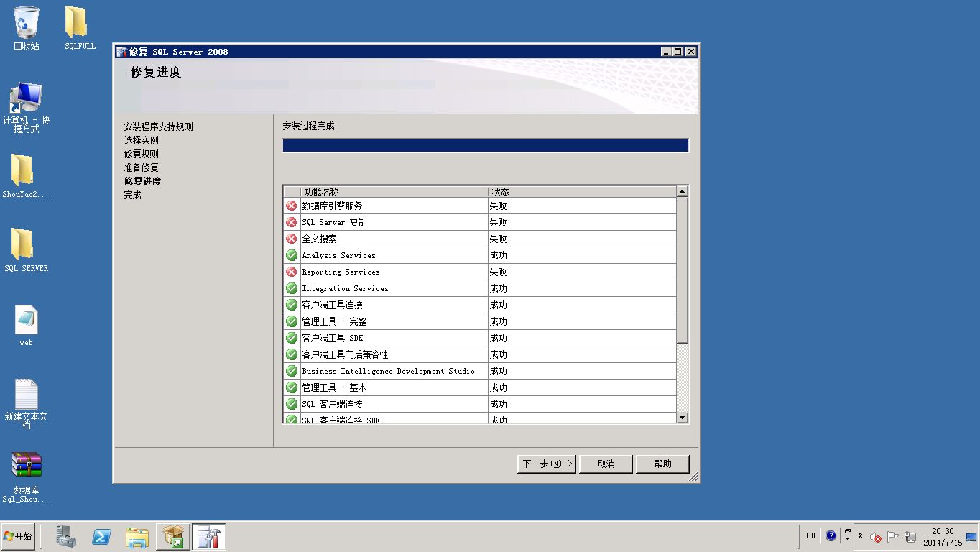This screenshot has height=552, width=980.
Task: Click the success icon beside Analysis Services
Action: (x=292, y=255)
